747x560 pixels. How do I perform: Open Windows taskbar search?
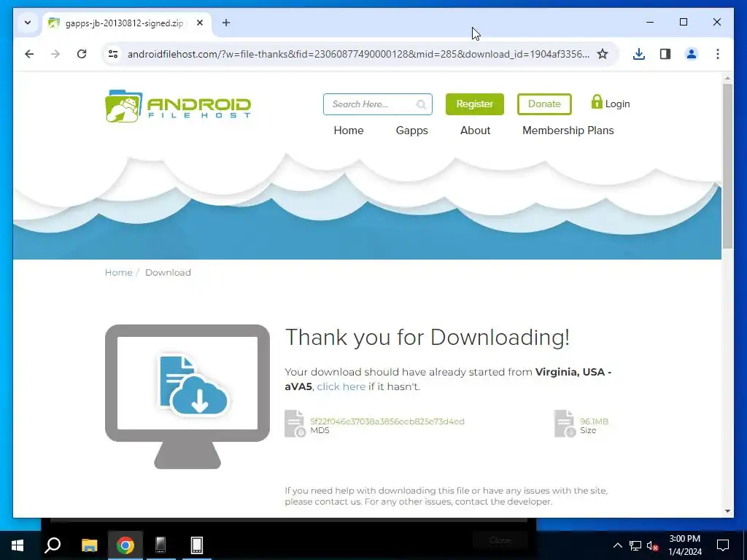(x=53, y=545)
